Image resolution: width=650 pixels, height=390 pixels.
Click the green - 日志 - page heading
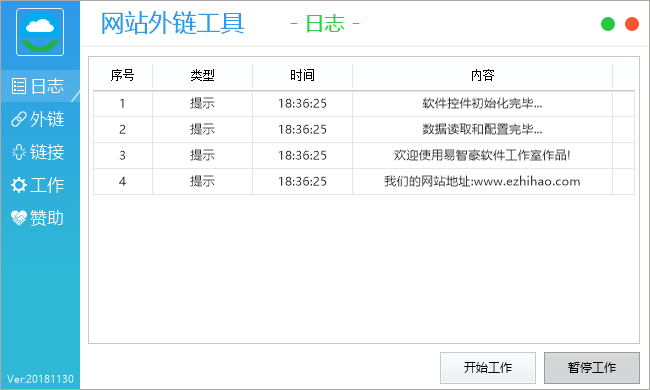pos(325,24)
